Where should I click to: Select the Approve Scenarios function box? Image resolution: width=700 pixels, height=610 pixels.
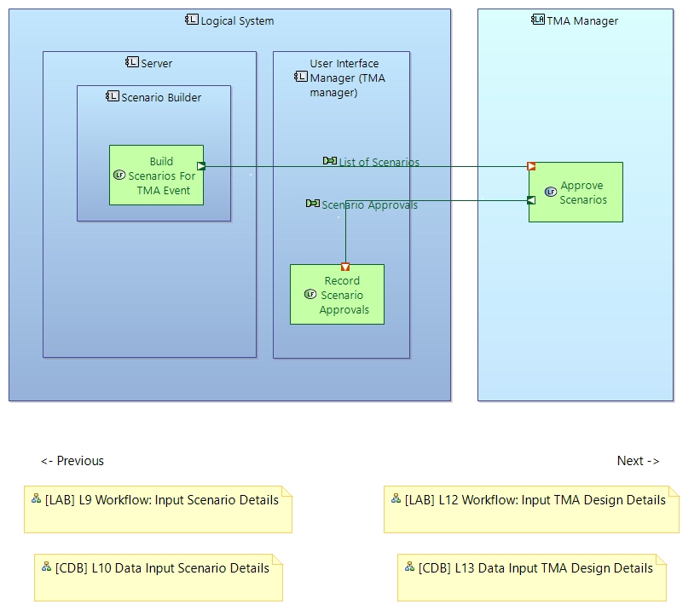576,193
